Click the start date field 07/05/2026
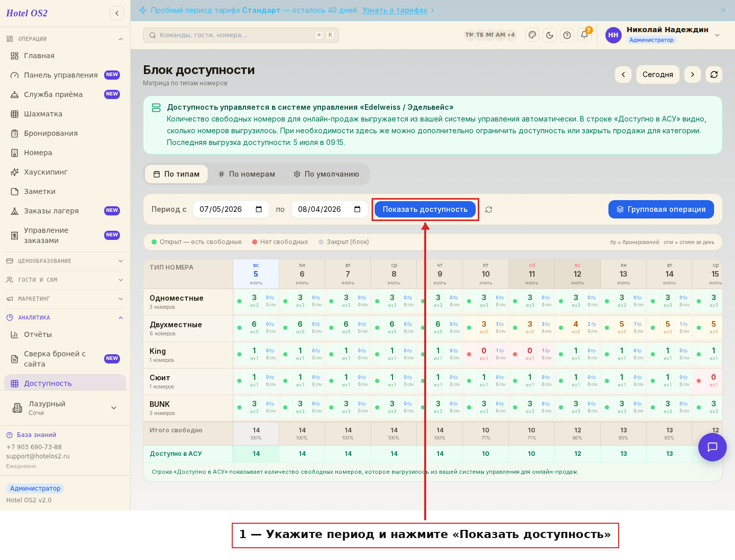 231,209
